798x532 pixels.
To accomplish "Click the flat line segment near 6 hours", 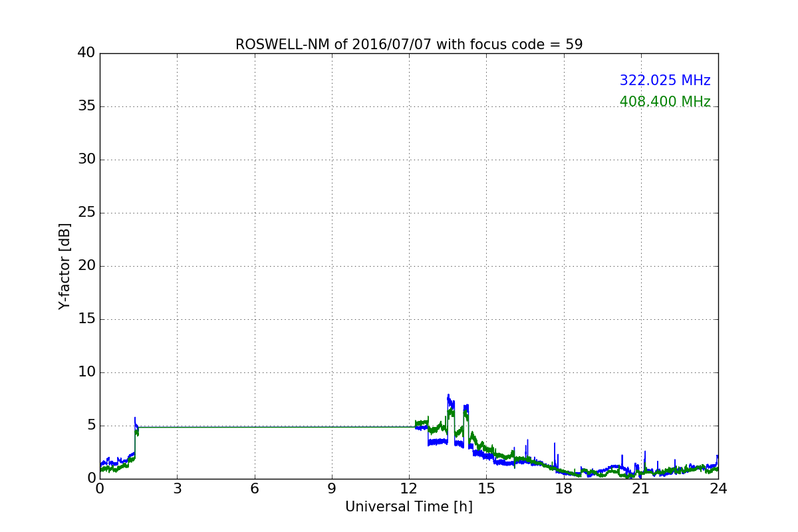I will click(x=255, y=427).
